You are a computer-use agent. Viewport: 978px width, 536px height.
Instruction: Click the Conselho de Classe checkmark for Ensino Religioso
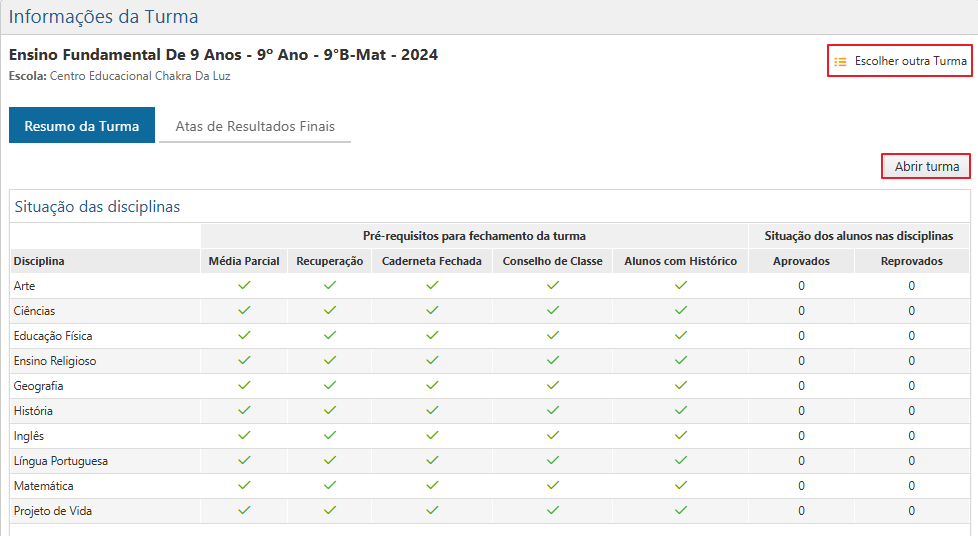coord(553,360)
